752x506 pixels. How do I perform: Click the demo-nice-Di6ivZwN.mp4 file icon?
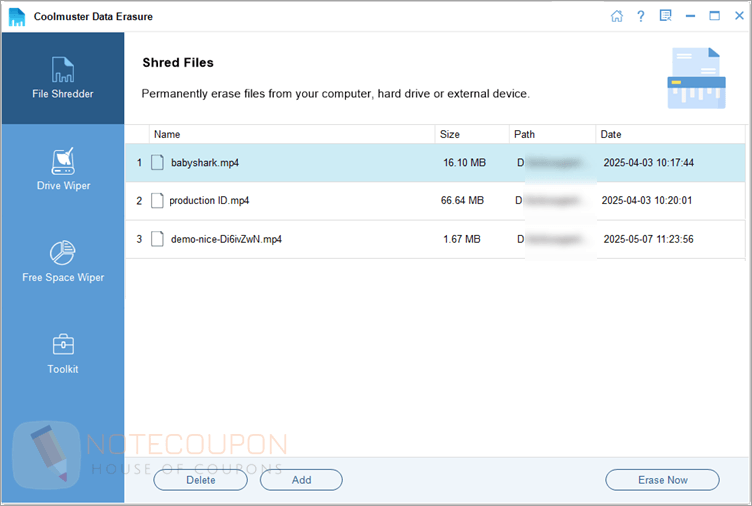pos(157,239)
